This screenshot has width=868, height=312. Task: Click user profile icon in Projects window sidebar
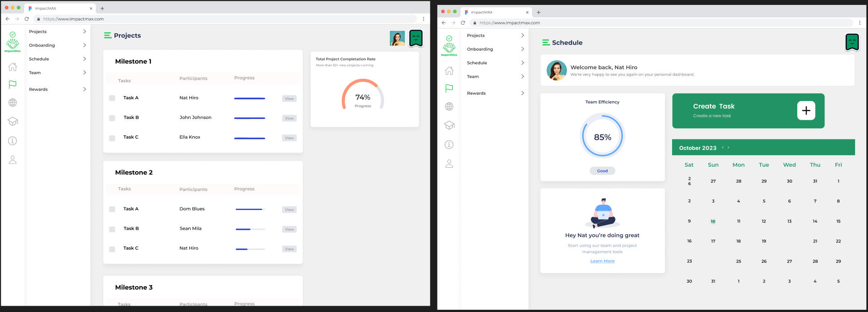click(13, 160)
